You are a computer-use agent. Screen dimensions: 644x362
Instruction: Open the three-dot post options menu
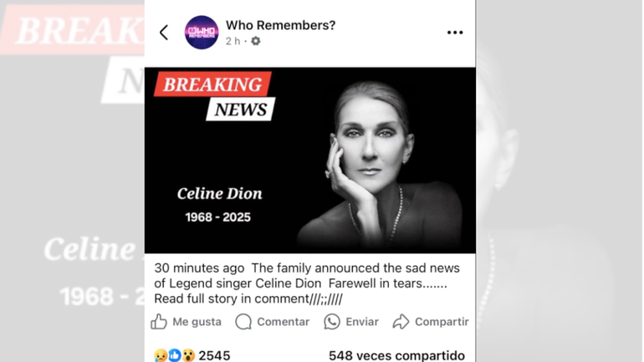coord(455,33)
